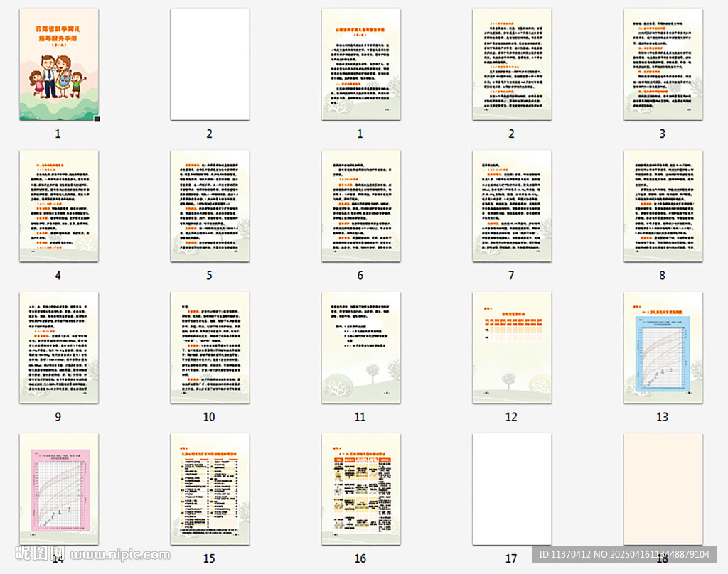Open page 12 thumbnail with orange table
Screen dimensions: 728x574
click(512, 347)
